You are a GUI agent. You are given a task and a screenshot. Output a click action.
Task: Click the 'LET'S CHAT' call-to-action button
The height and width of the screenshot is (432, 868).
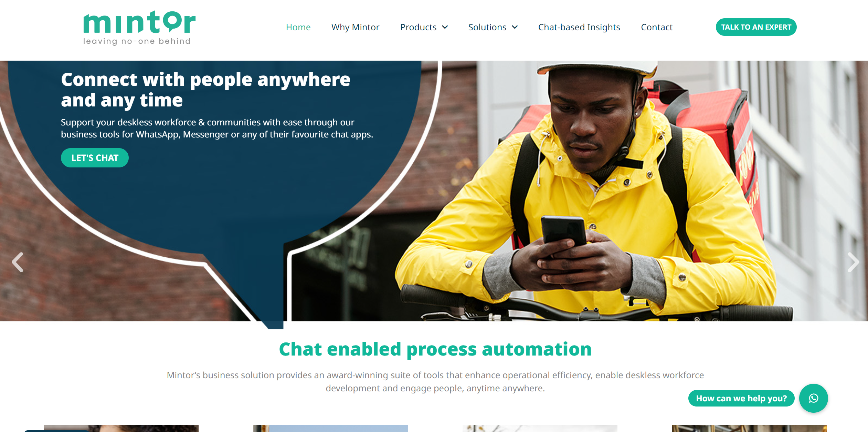(x=95, y=158)
